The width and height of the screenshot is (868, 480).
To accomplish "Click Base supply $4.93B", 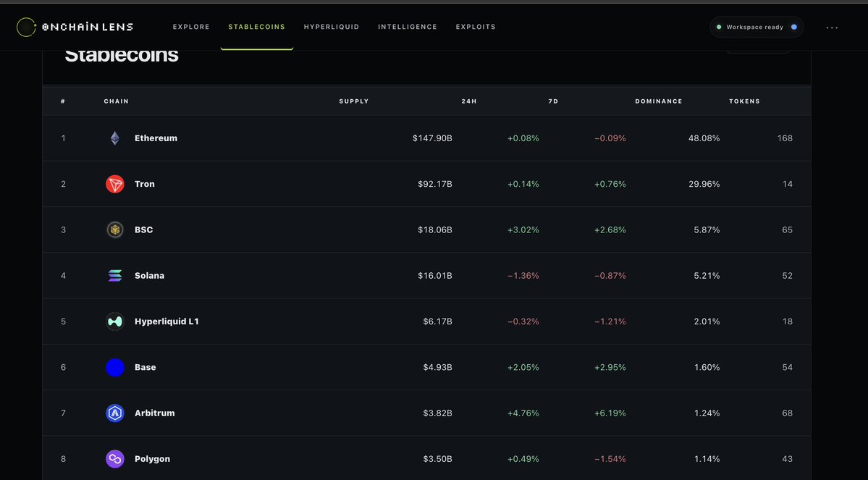I will pos(438,367).
